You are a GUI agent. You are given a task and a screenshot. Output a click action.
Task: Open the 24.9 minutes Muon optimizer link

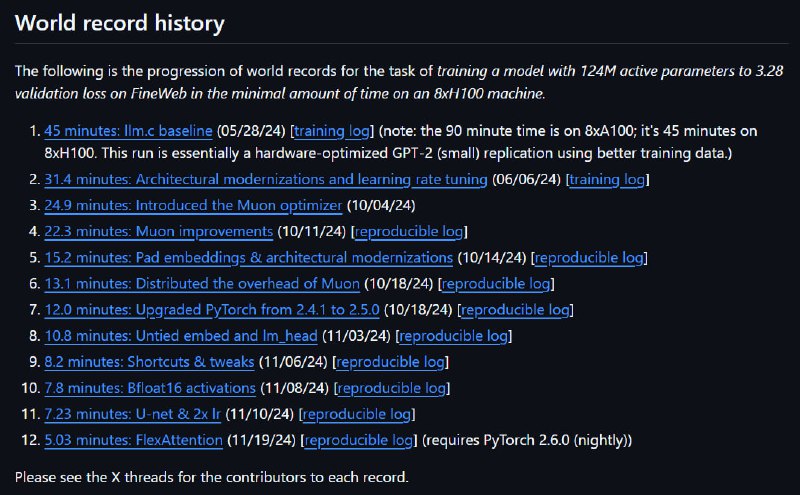click(193, 206)
